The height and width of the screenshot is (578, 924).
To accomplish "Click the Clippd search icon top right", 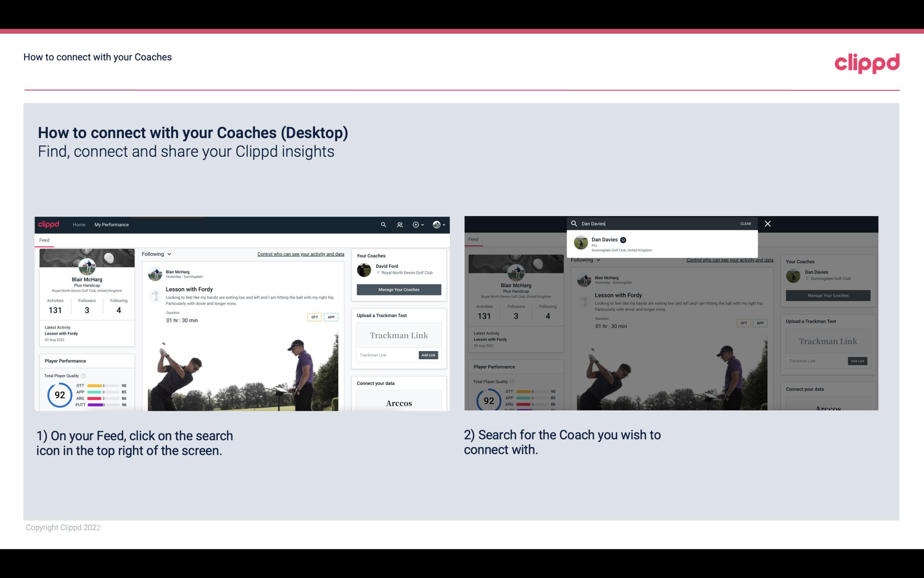I will click(x=383, y=224).
